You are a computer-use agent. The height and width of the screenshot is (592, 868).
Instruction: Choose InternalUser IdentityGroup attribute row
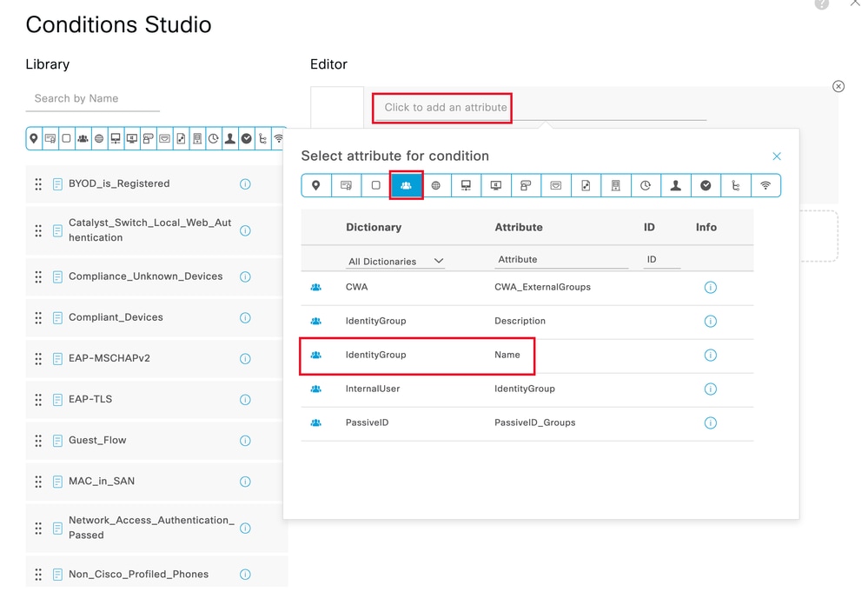(x=527, y=389)
